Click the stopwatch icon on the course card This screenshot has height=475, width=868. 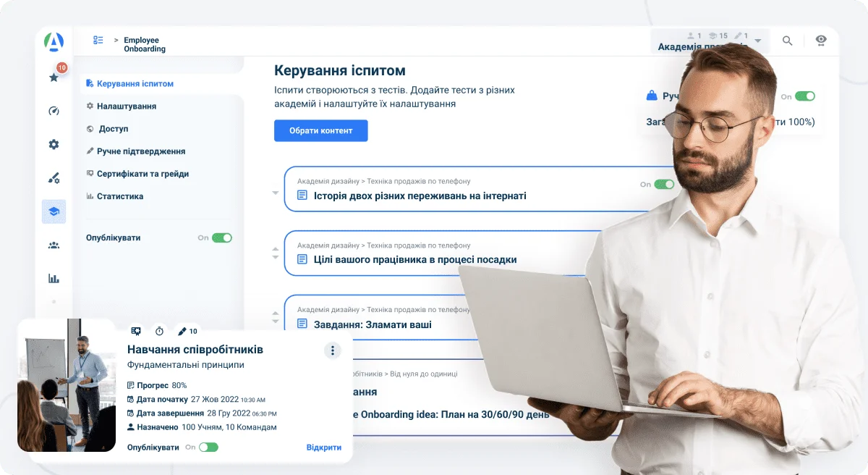[x=159, y=331]
